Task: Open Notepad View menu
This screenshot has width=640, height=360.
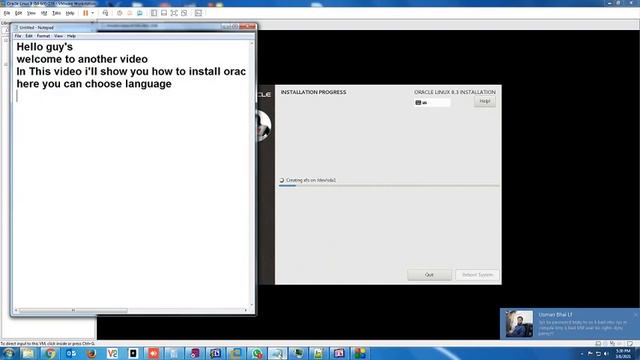Action: tap(58, 36)
